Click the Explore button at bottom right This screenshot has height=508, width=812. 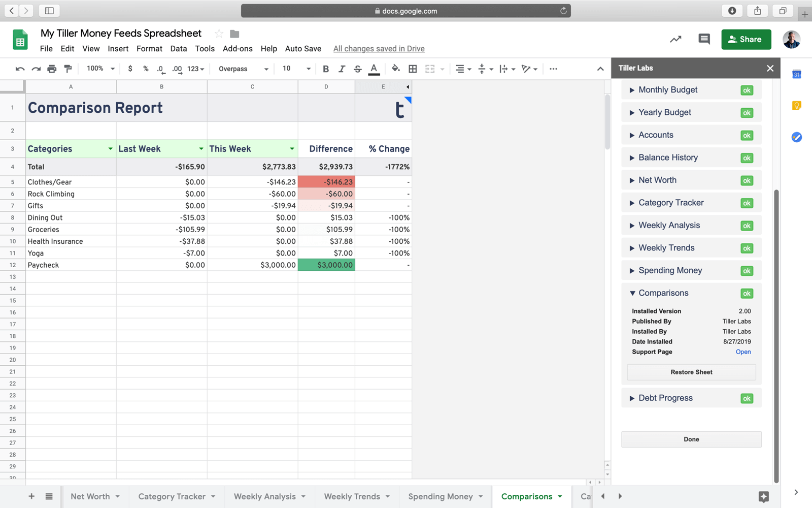coord(763,497)
